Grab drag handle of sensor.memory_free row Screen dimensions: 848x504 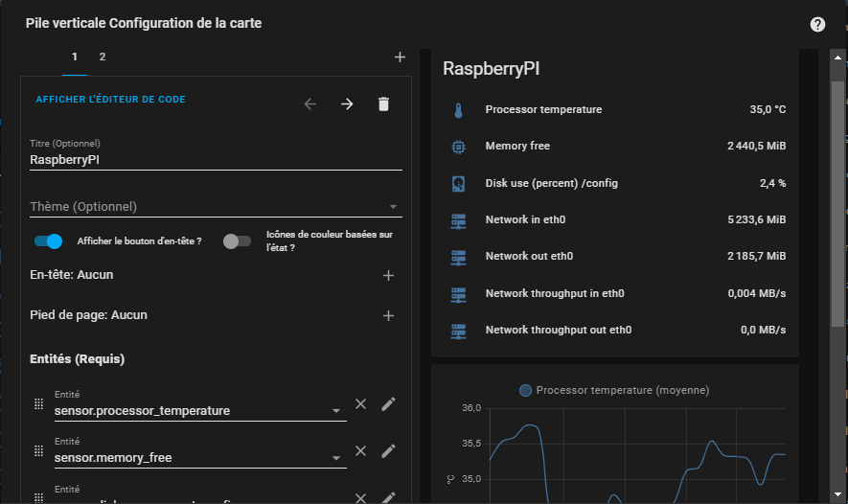[38, 451]
